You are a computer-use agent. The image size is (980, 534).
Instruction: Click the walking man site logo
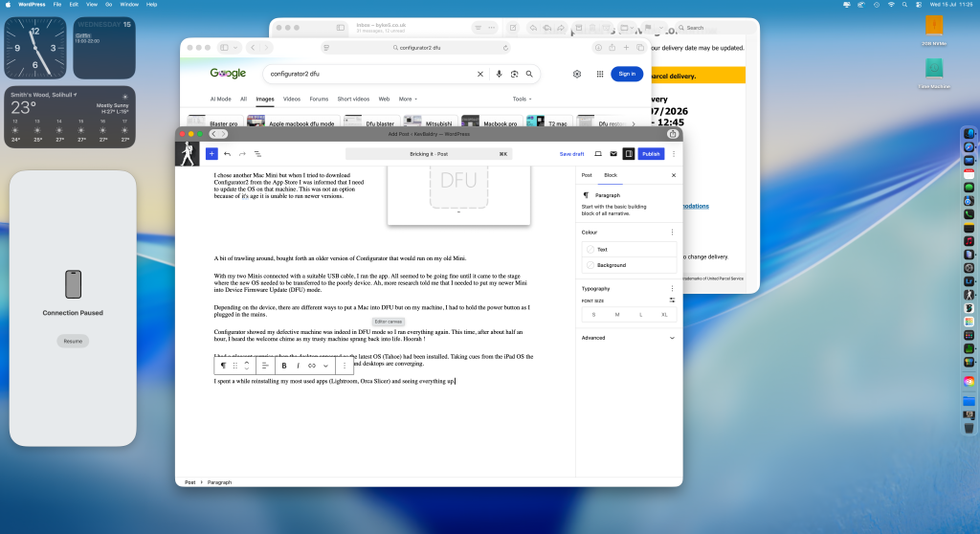pyautogui.click(x=188, y=154)
